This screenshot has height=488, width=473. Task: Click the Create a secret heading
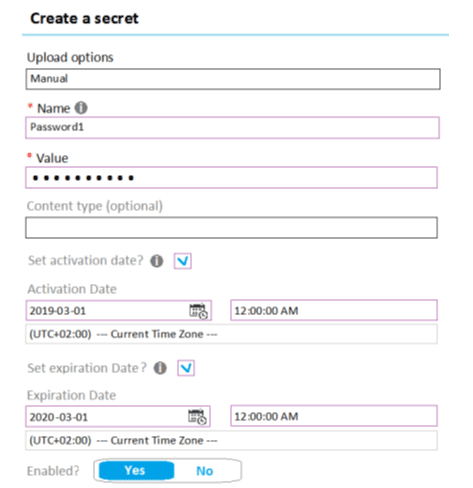(x=84, y=18)
